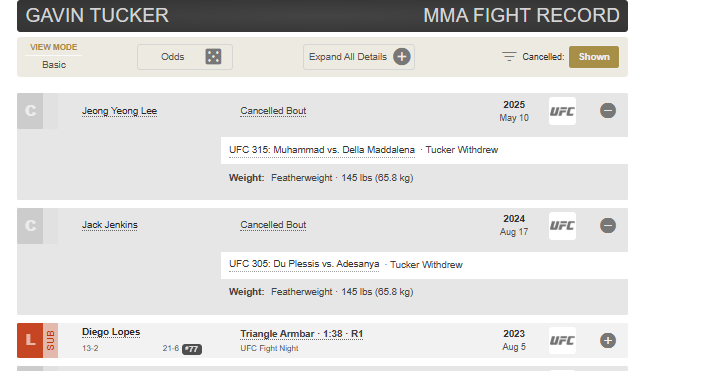Click UFC logo on Jack Jenkins row

(x=562, y=226)
